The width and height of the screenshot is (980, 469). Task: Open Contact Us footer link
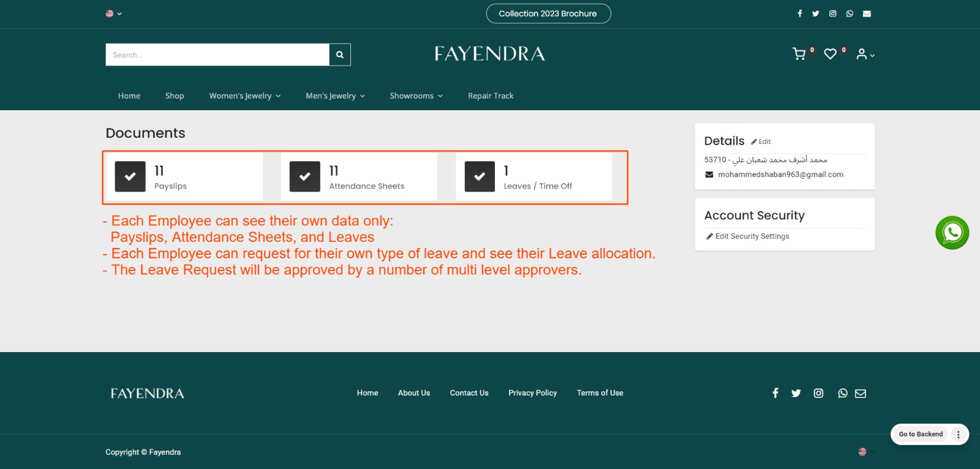point(469,393)
